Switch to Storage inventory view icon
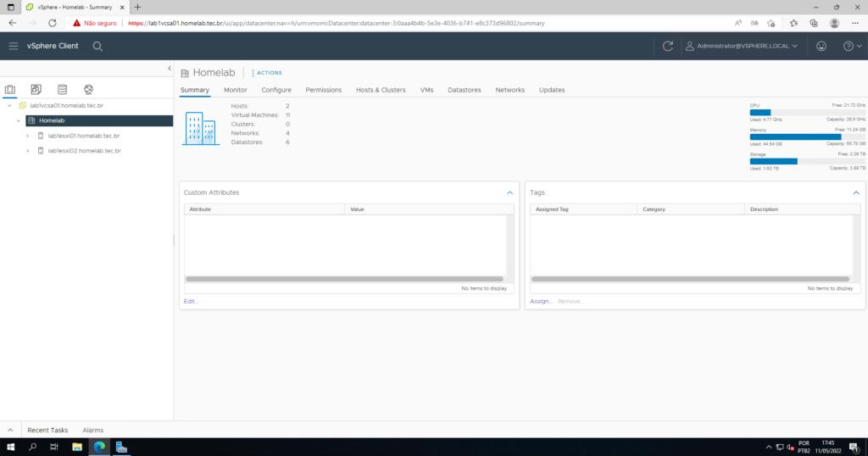The image size is (868, 456). pos(62,89)
